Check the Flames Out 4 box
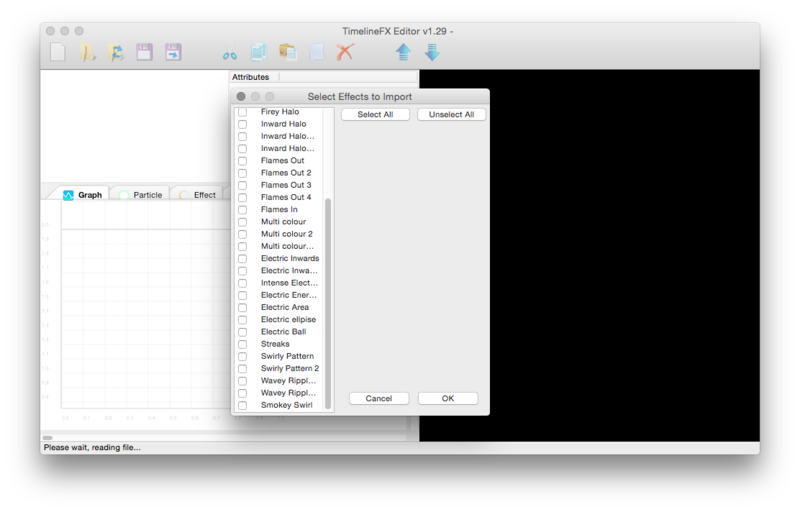 pyautogui.click(x=242, y=197)
